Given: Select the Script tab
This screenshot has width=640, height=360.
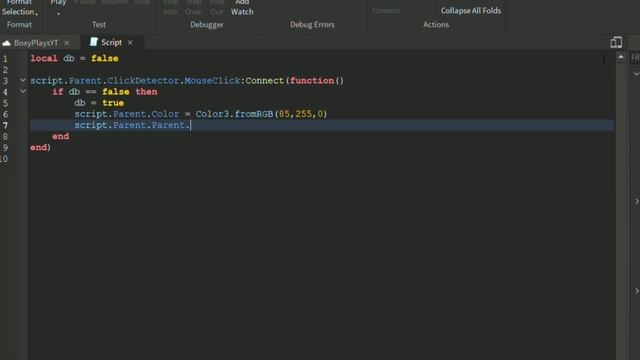Looking at the screenshot, I should [x=111, y=42].
